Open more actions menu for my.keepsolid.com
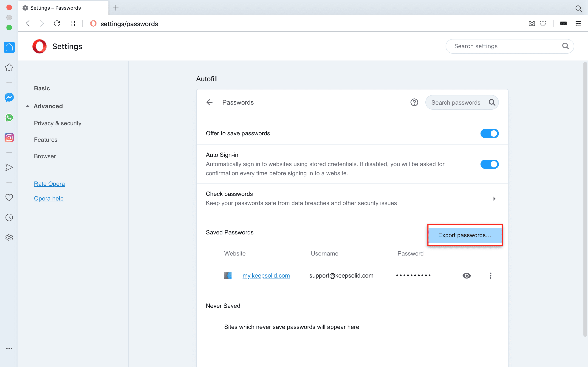The height and width of the screenshot is (367, 588). tap(490, 276)
